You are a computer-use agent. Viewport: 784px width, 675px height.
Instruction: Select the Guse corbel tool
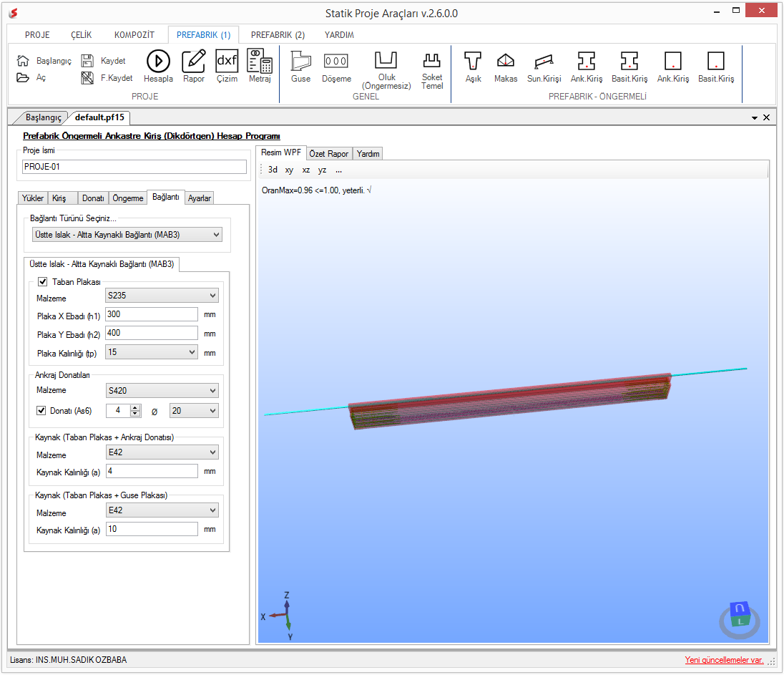coord(300,67)
